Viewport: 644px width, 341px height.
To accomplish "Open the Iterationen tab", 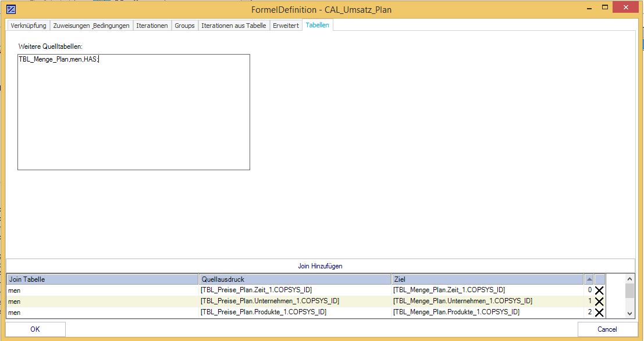I will (152, 26).
